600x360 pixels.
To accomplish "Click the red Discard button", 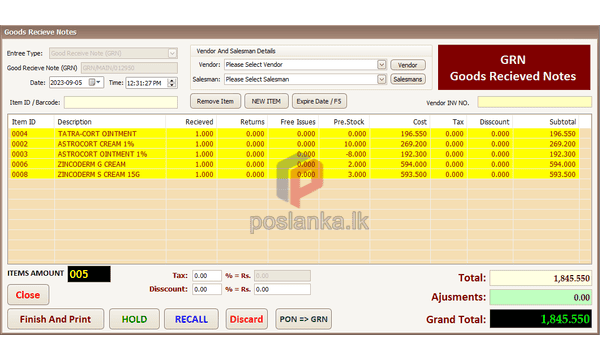I will click(x=246, y=319).
